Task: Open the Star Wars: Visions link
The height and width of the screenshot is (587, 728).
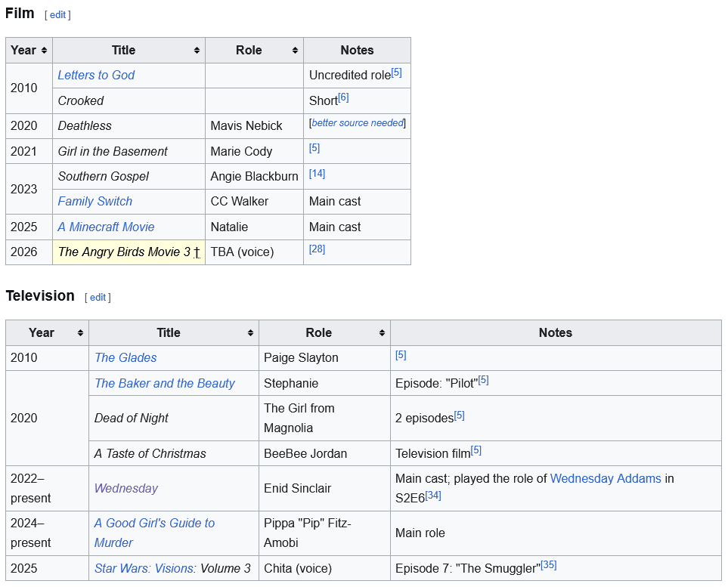Action: [145, 568]
